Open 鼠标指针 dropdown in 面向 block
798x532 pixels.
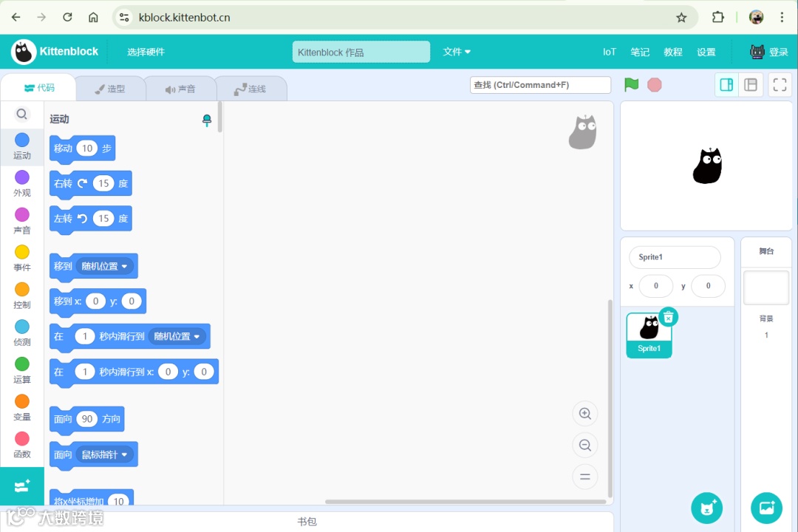[104, 454]
